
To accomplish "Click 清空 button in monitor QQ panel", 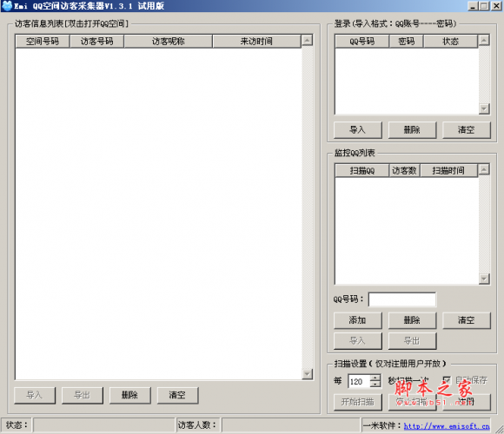I will [x=467, y=320].
